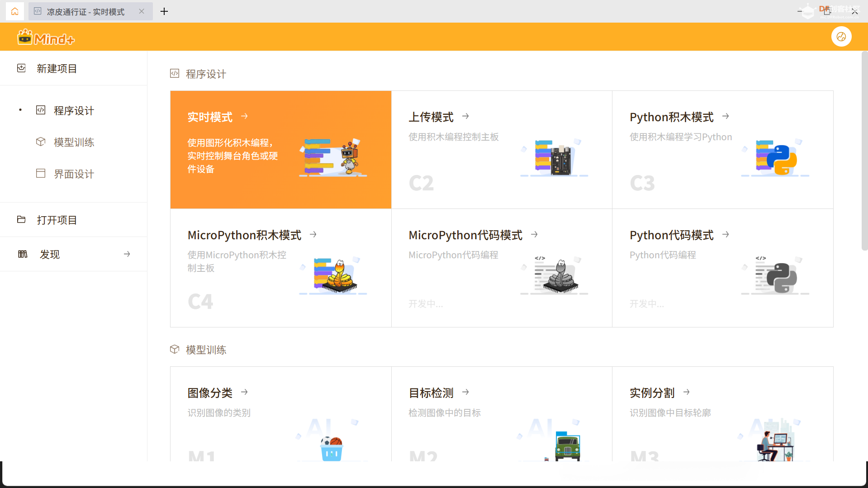Open the globe language icon at top right

[x=841, y=37]
